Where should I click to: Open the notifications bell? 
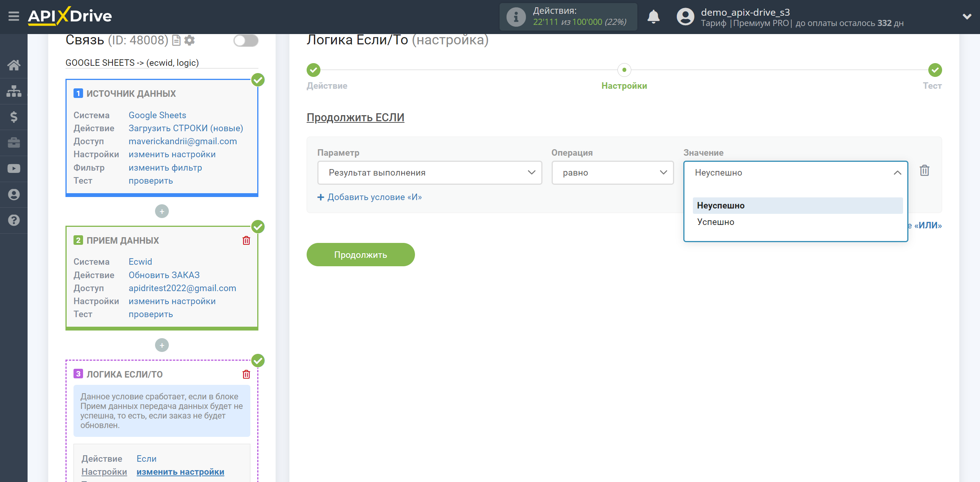[653, 17]
